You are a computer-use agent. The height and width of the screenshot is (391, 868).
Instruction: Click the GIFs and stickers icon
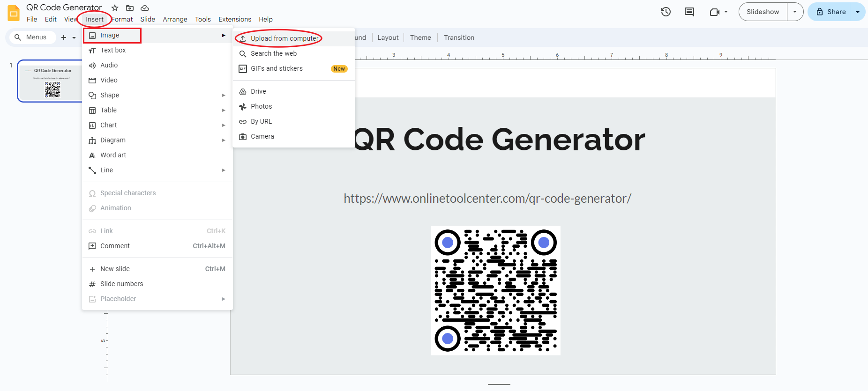(243, 69)
